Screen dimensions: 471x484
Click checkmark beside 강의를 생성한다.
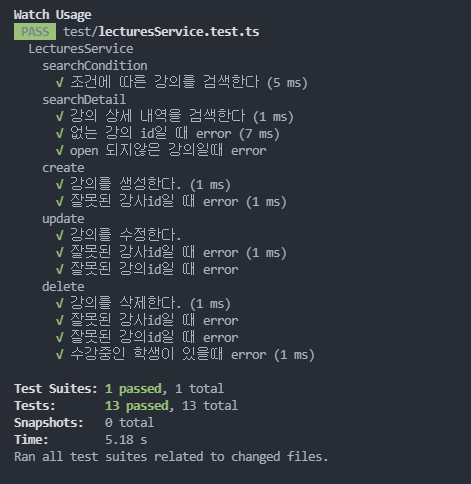(59, 185)
